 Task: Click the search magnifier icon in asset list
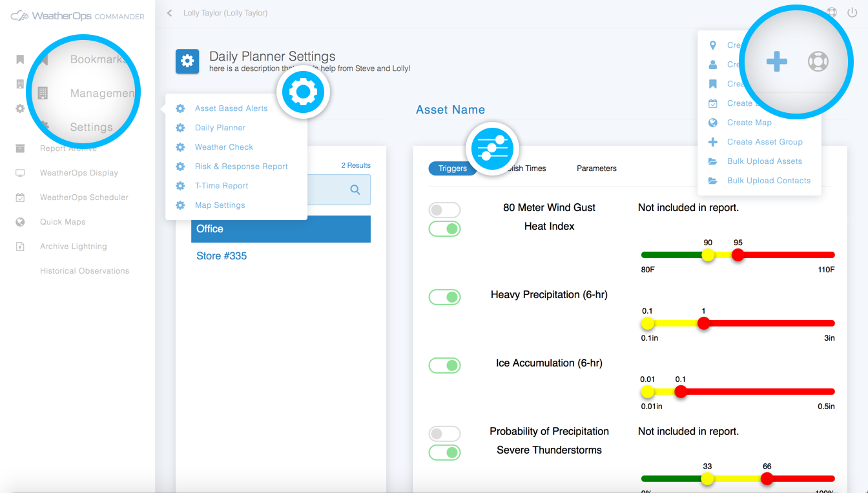[x=355, y=190]
